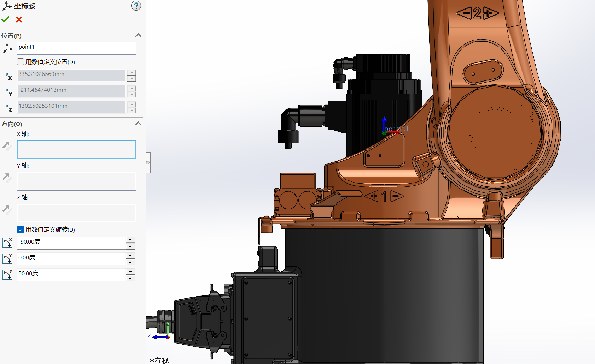This screenshot has width=595, height=364.
Task: Open help for coordinate system panel
Action: (136, 6)
